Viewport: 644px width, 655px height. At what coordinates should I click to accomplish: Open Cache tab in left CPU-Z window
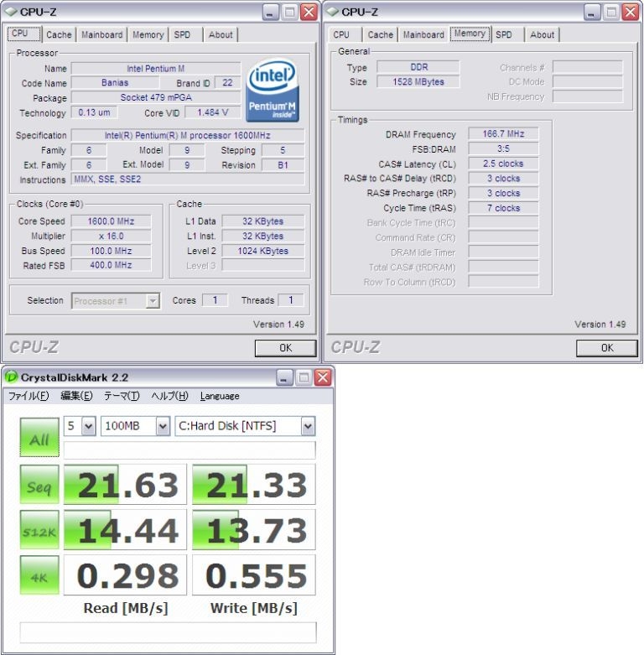pyautogui.click(x=59, y=34)
